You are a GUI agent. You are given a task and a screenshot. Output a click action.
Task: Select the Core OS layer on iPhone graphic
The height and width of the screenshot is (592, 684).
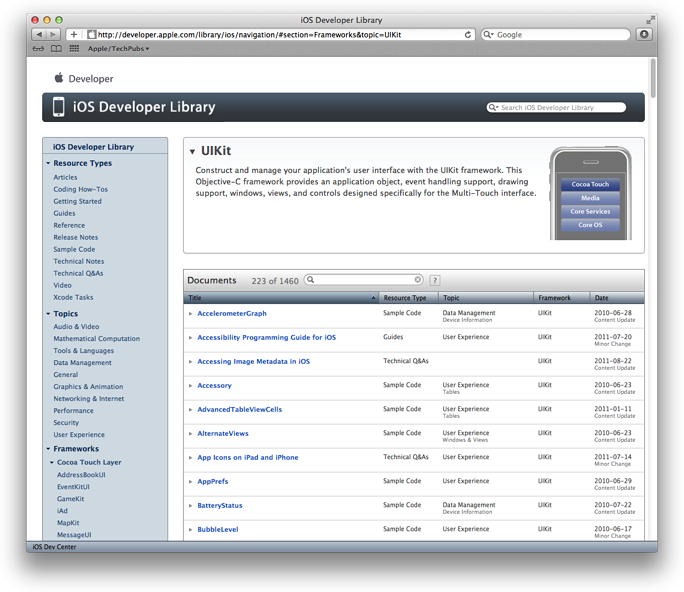590,225
